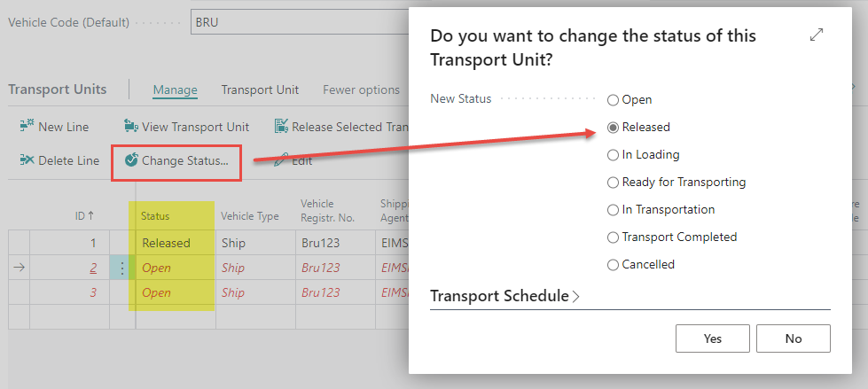Screen dimensions: 868x389
Task: Select the Open status radio button
Action: (x=613, y=100)
